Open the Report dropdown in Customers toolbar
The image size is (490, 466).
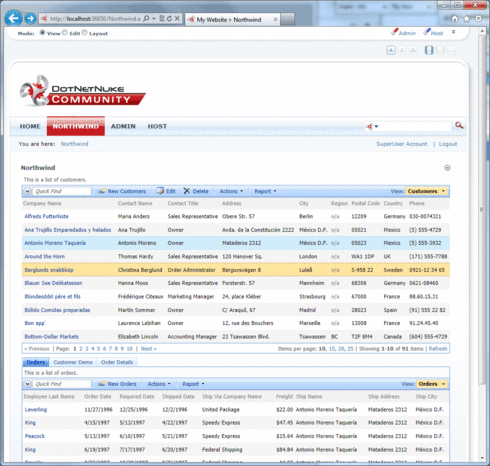click(x=265, y=191)
